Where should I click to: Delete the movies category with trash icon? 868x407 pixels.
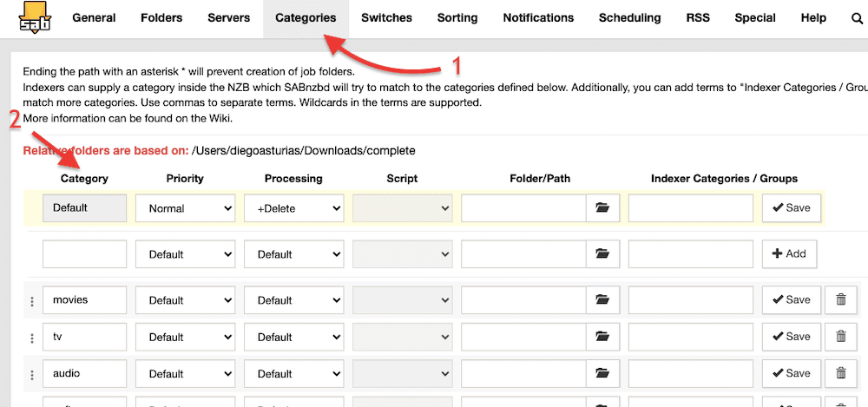click(x=840, y=300)
